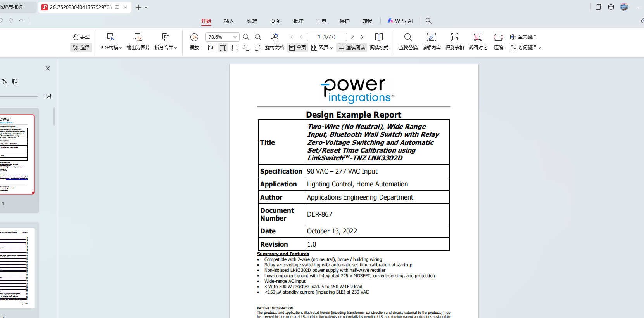Switch to the 页面 tab
644x318 pixels.
click(275, 21)
